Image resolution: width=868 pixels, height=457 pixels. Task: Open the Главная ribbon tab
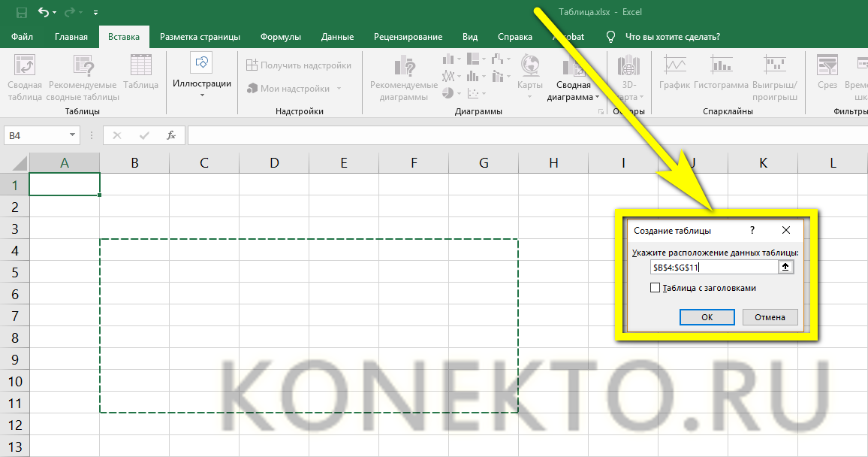point(71,37)
